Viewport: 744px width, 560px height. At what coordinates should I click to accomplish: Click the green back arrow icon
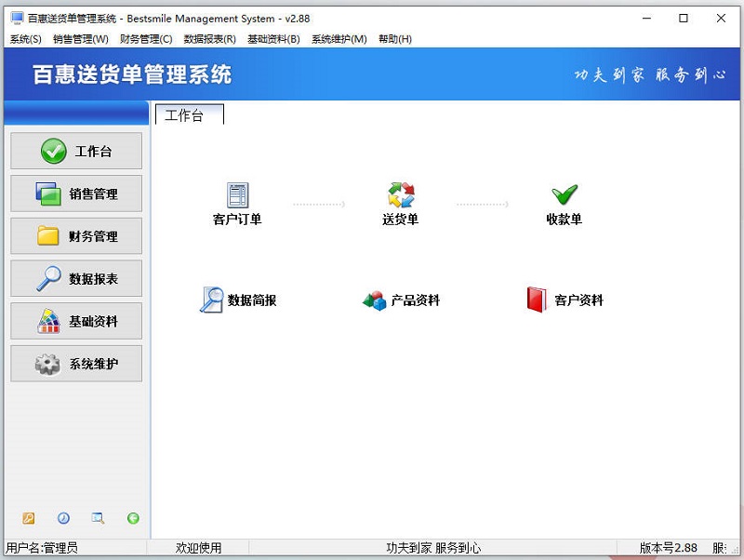click(133, 518)
